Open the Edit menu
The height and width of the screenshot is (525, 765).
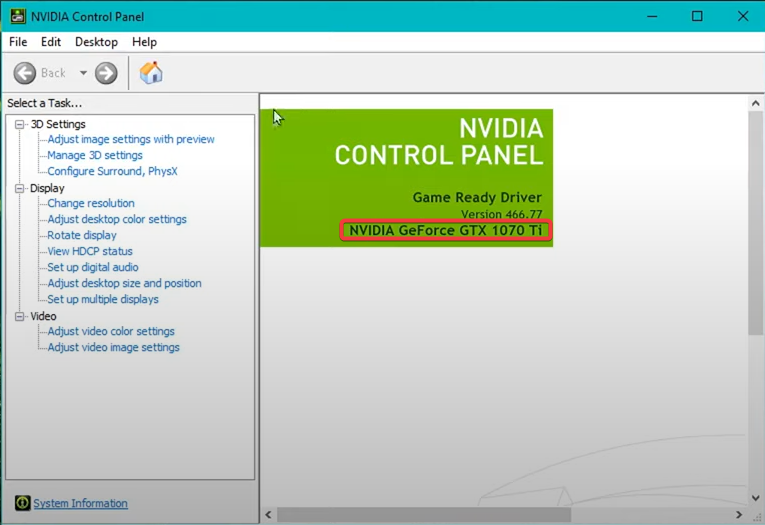(x=51, y=42)
